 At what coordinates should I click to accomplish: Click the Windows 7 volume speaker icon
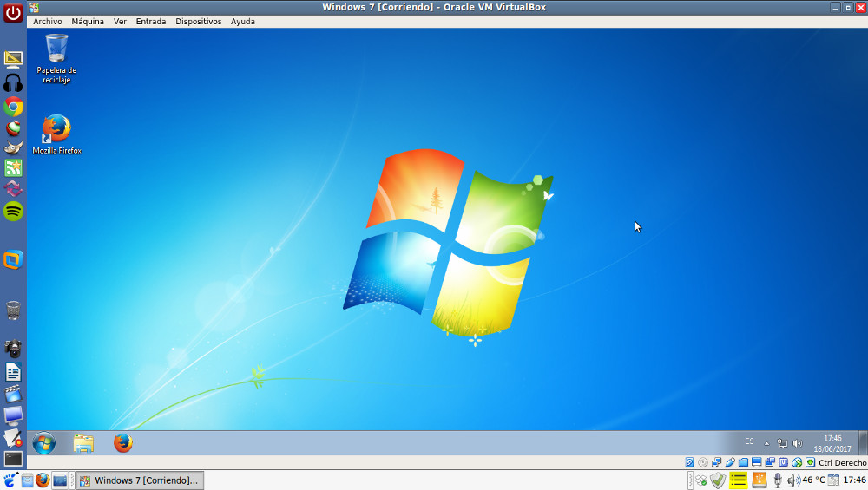pos(798,443)
